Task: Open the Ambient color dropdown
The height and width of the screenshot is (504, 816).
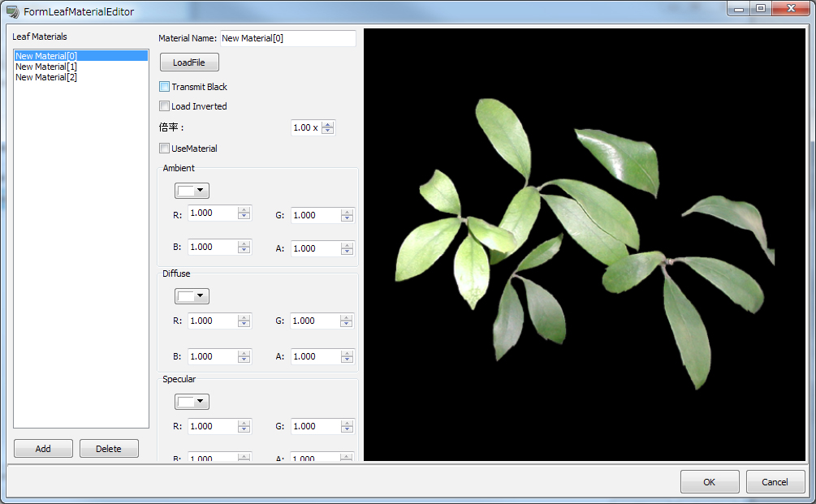Action: coord(192,191)
